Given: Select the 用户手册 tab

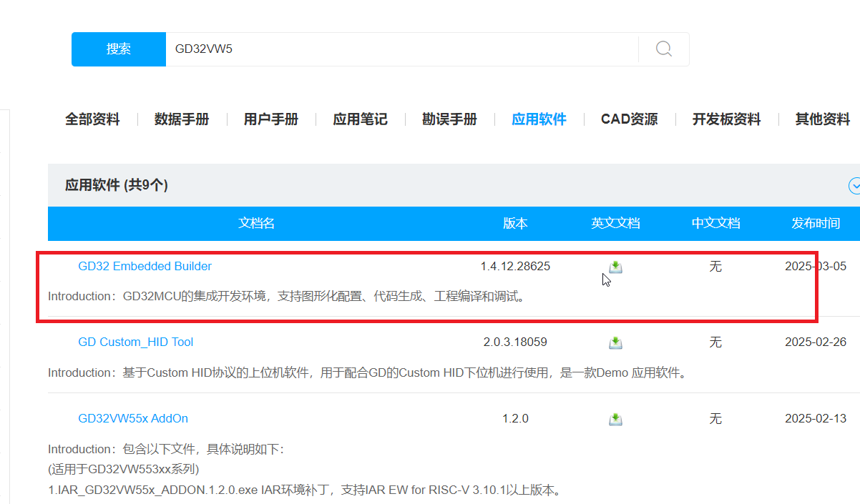Looking at the screenshot, I should (x=271, y=119).
